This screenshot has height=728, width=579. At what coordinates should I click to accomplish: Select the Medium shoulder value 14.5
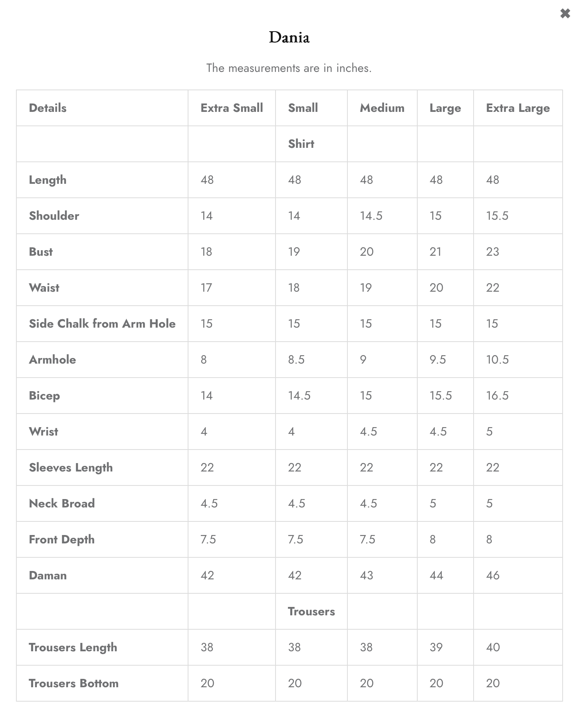click(371, 216)
